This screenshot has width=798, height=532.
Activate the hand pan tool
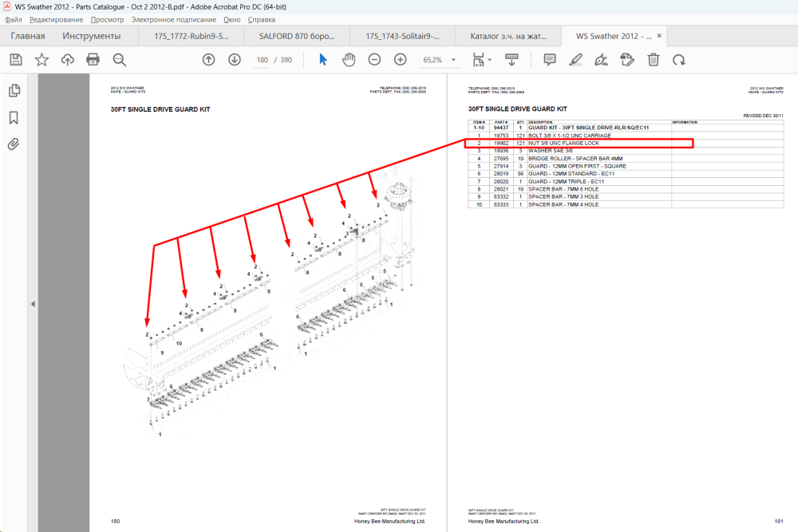[x=349, y=60]
